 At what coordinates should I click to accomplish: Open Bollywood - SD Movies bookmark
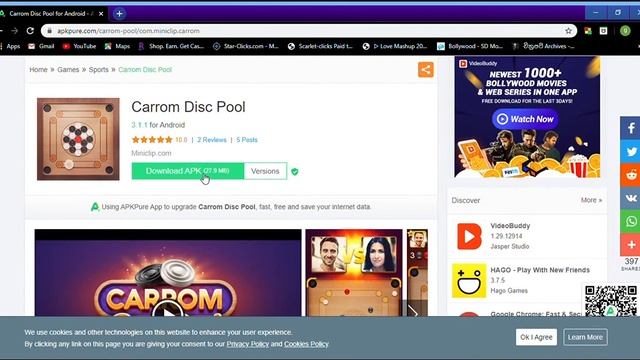[470, 46]
